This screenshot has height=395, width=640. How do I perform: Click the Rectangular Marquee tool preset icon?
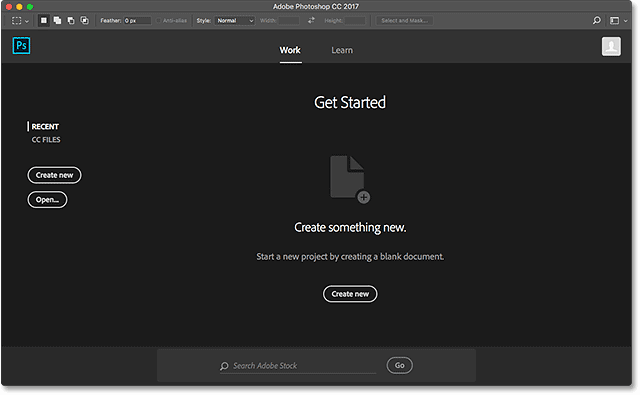point(16,20)
